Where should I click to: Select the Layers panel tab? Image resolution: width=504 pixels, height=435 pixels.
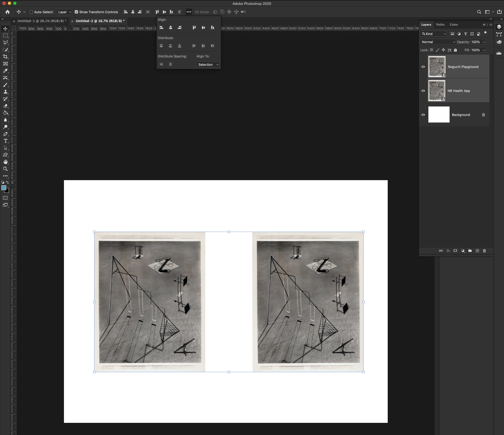pyautogui.click(x=426, y=25)
